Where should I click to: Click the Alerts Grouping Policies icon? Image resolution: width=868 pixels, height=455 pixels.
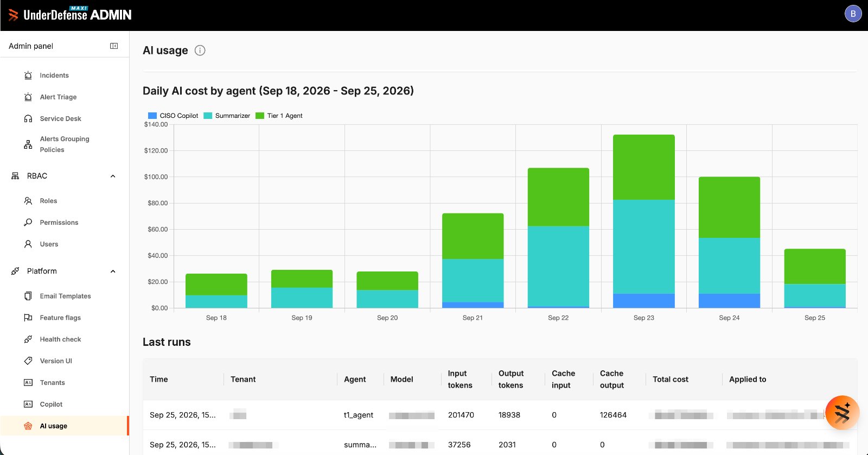[28, 144]
